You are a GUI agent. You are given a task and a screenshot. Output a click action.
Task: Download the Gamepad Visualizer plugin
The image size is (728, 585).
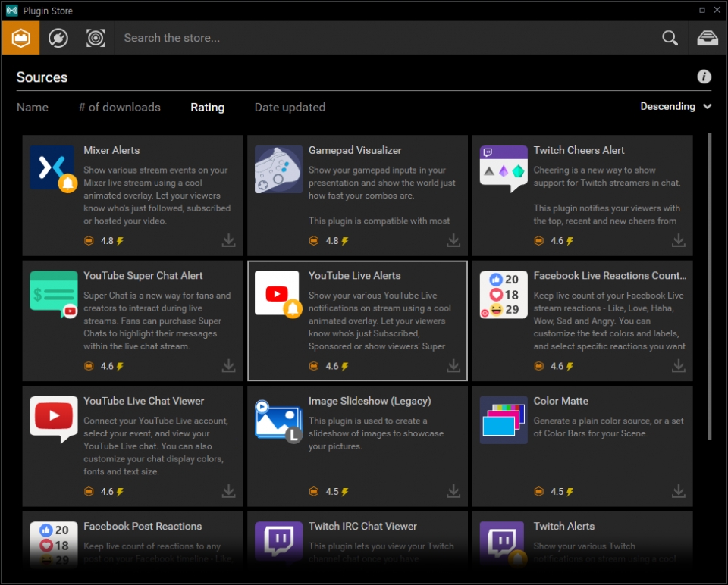coord(453,241)
